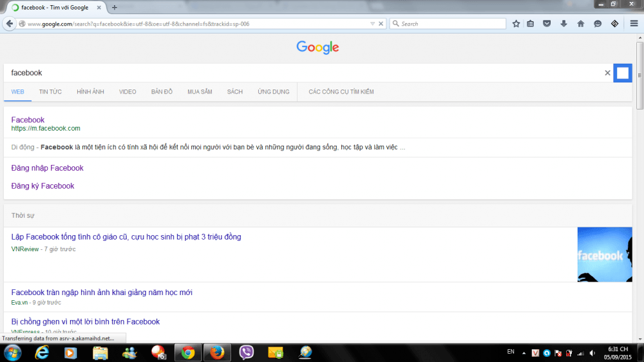Screen dimensions: 644x362
Task: Open Đăng nhập Facebook link
Action: [x=47, y=167]
